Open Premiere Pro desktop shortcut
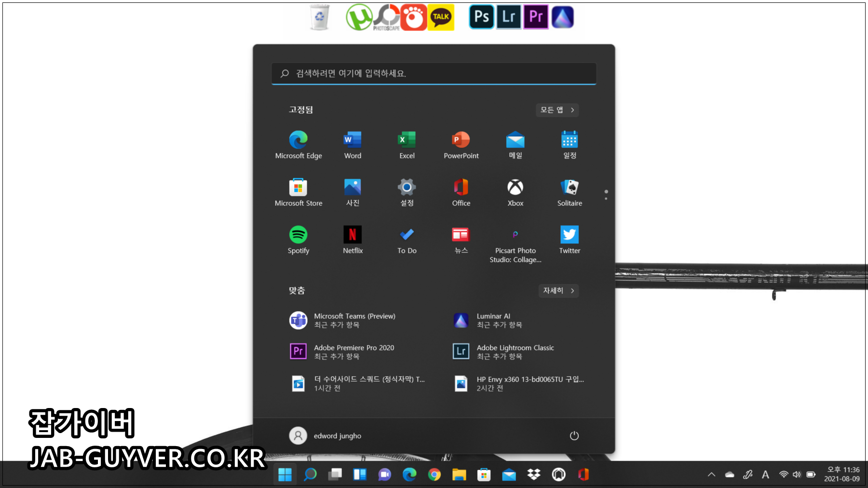This screenshot has width=868, height=488. tap(536, 17)
